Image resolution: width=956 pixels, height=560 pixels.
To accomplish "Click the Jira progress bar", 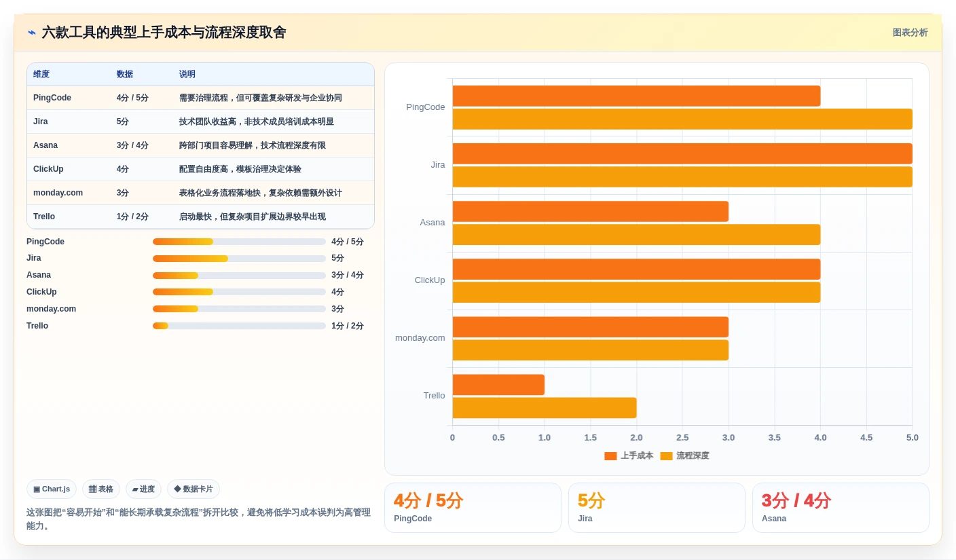I will 239,259.
